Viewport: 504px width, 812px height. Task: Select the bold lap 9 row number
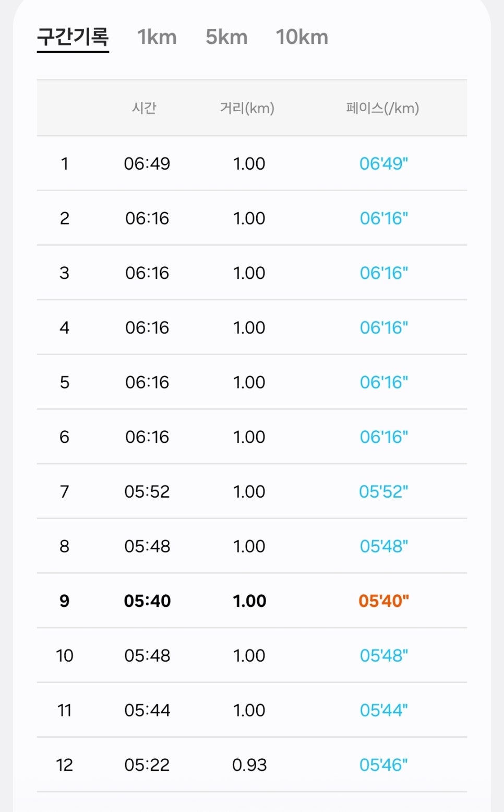point(64,601)
